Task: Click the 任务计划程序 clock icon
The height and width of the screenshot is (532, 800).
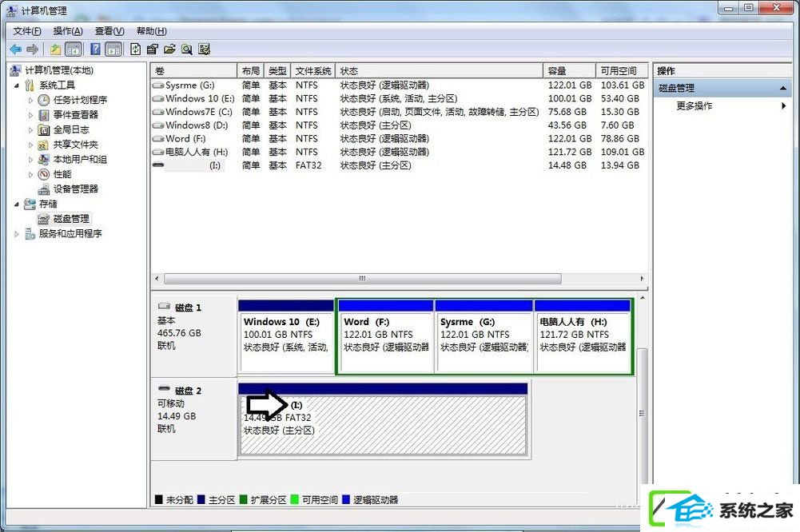Action: [44, 100]
